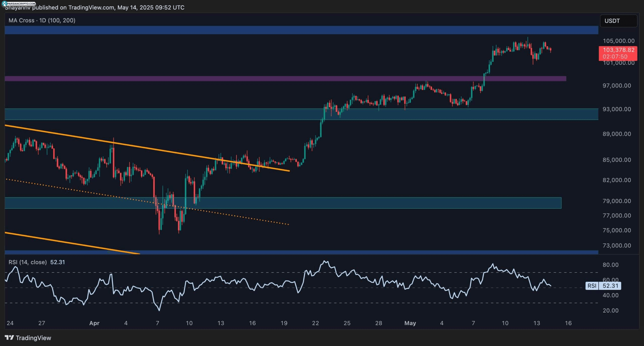Image resolution: width=644 pixels, height=346 pixels.
Task: Open the USDT currency selector
Action: 619,21
